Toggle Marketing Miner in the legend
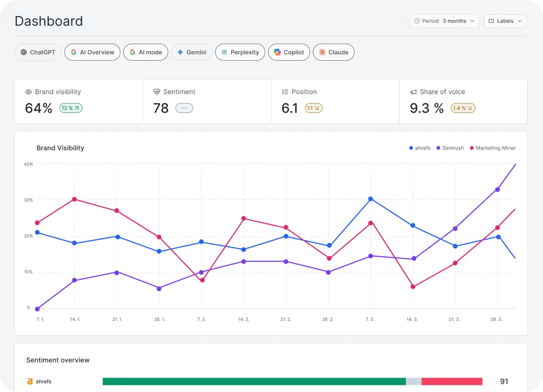 point(493,148)
